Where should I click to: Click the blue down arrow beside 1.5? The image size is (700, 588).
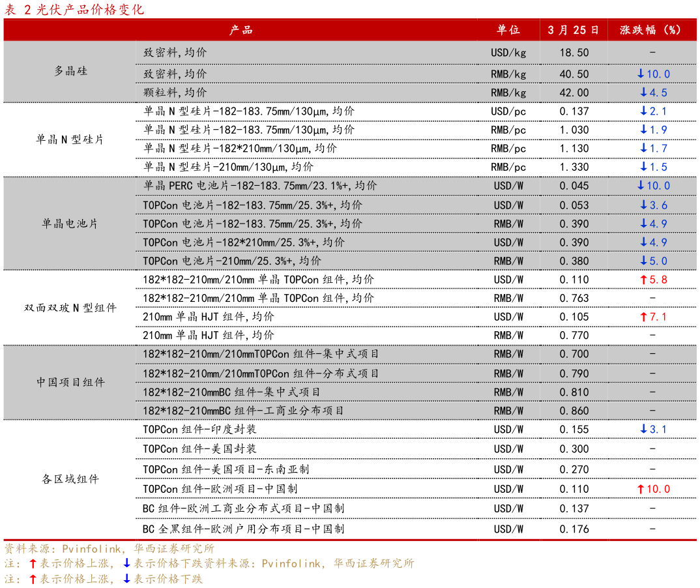(643, 167)
